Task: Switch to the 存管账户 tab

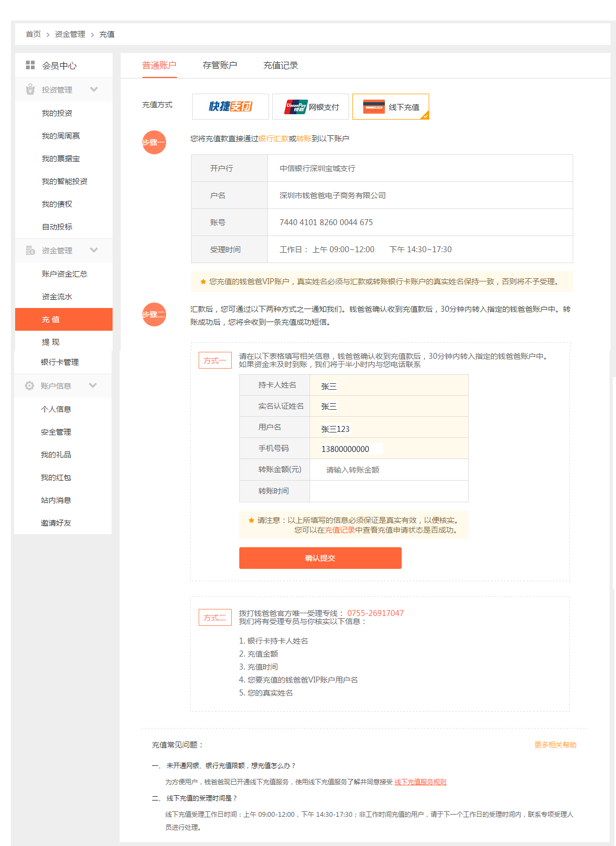Action: [219, 65]
